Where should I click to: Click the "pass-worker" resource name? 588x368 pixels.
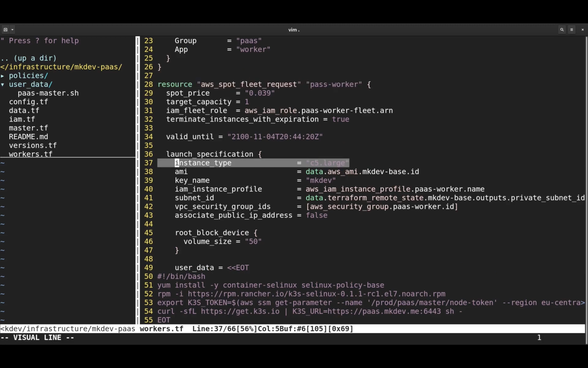click(334, 84)
